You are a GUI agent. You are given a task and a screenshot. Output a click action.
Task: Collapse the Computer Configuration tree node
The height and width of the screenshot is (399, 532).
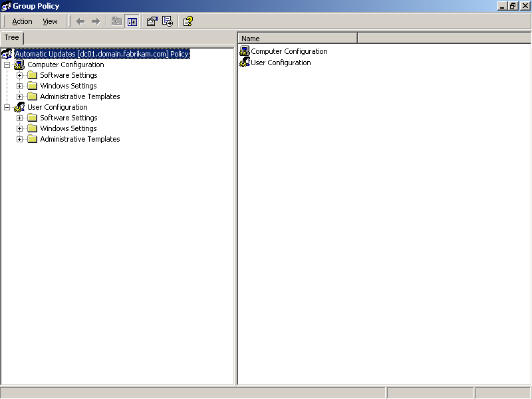pos(7,65)
